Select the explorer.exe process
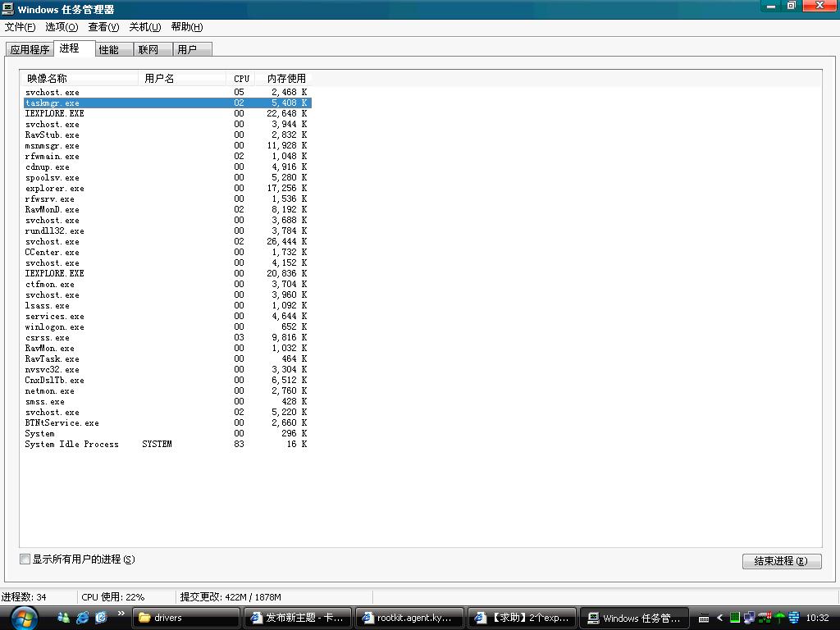This screenshot has width=840, height=630. (167, 188)
